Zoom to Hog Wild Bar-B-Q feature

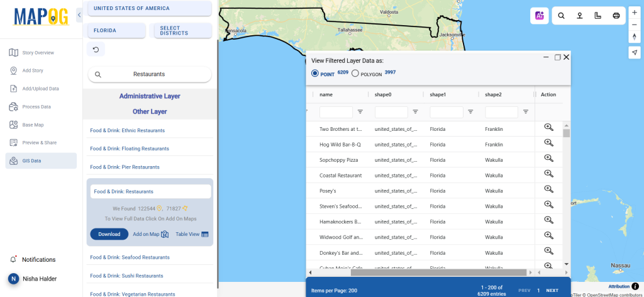pyautogui.click(x=548, y=143)
